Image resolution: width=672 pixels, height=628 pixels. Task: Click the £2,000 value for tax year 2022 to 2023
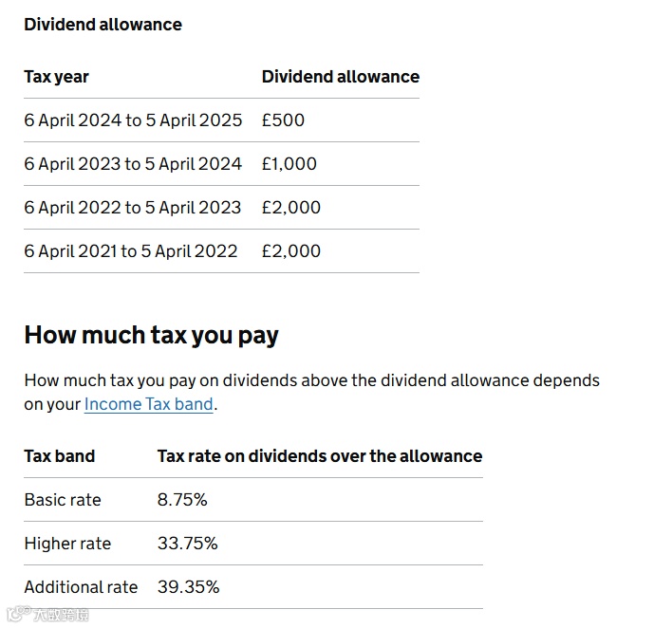(291, 208)
